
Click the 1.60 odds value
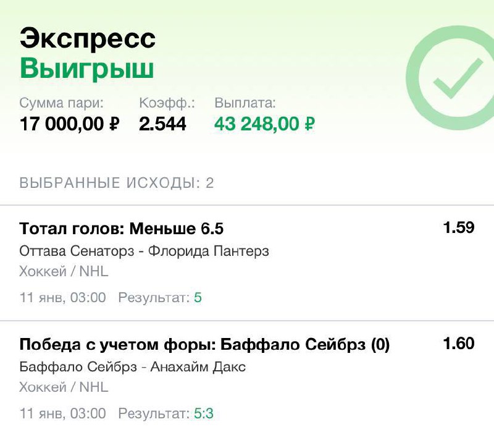click(458, 343)
